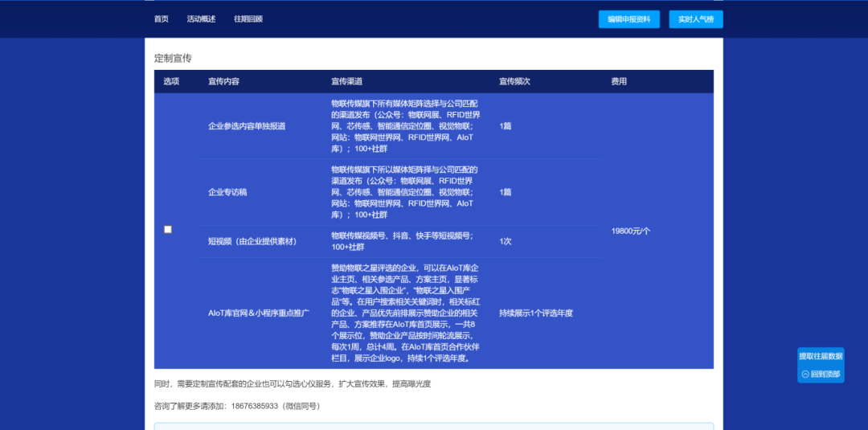The height and width of the screenshot is (430, 868).
Task: Open the 首页 navigation item
Action: pos(161,18)
